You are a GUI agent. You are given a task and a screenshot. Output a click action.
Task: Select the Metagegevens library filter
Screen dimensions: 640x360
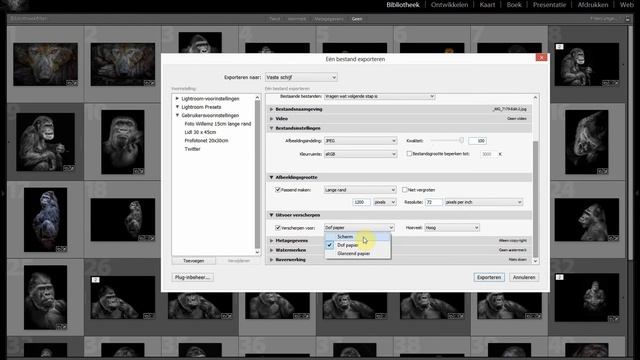[329, 19]
